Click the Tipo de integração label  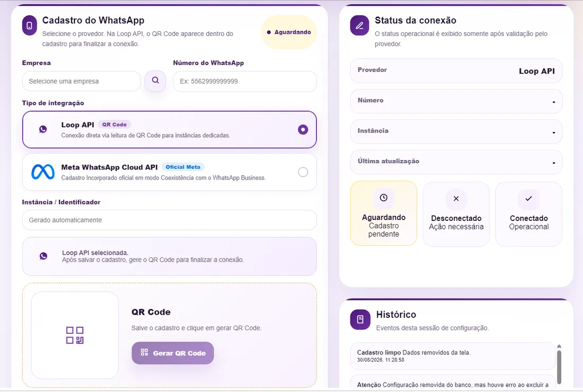(x=53, y=103)
